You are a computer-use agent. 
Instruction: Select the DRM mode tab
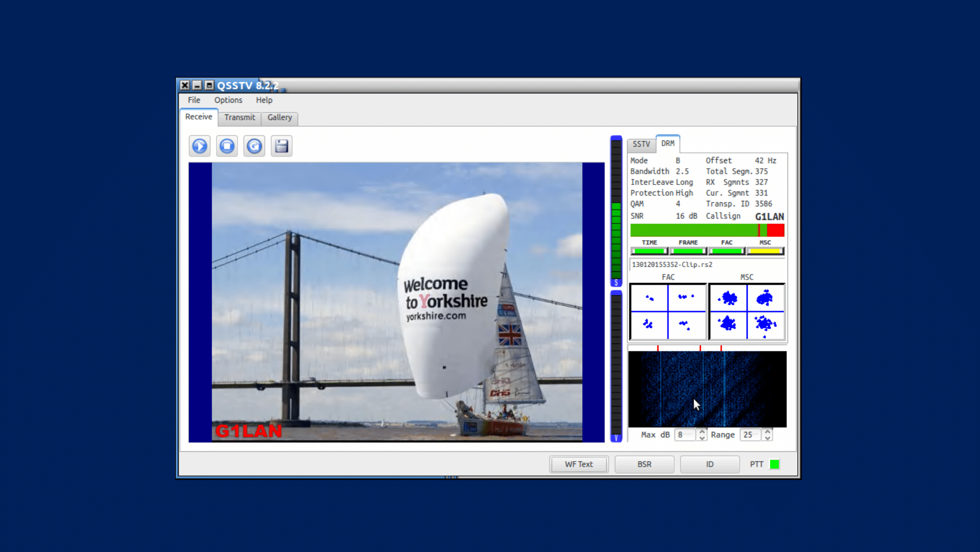[668, 144]
